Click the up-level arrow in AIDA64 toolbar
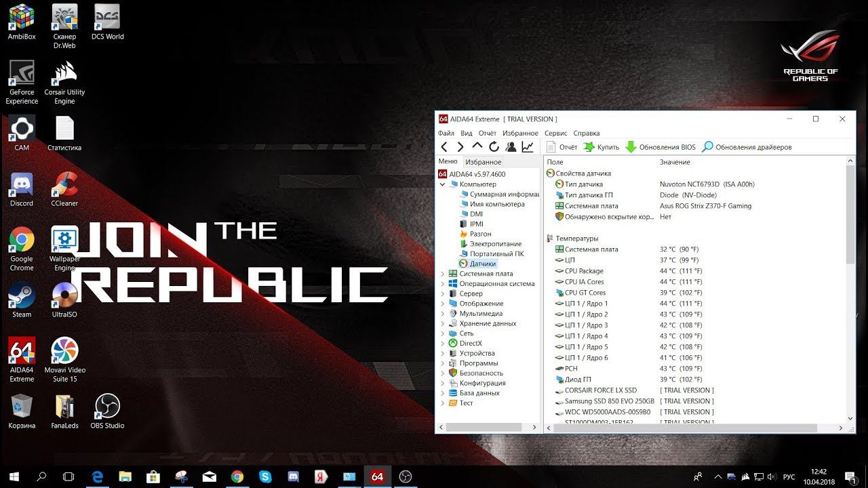 click(x=477, y=146)
